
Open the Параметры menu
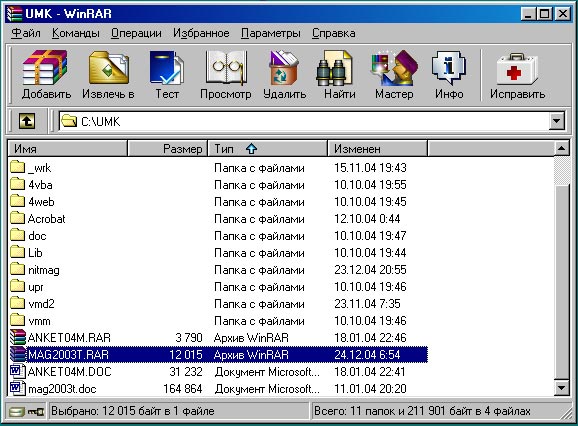(271, 33)
